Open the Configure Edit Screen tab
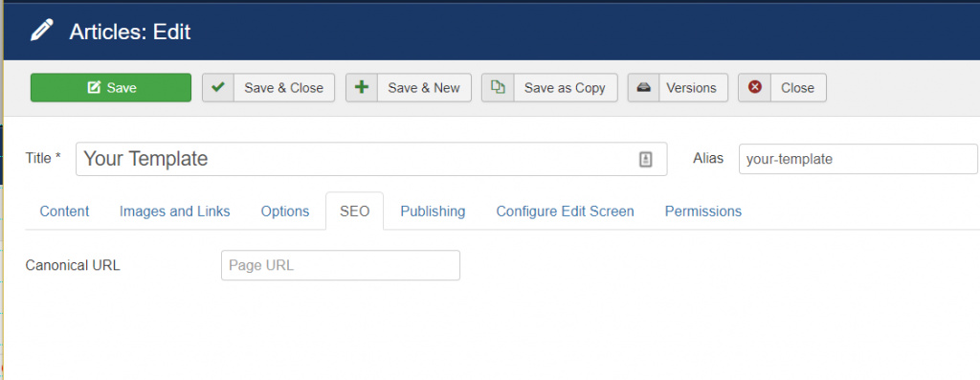The image size is (980, 380). pos(565,212)
